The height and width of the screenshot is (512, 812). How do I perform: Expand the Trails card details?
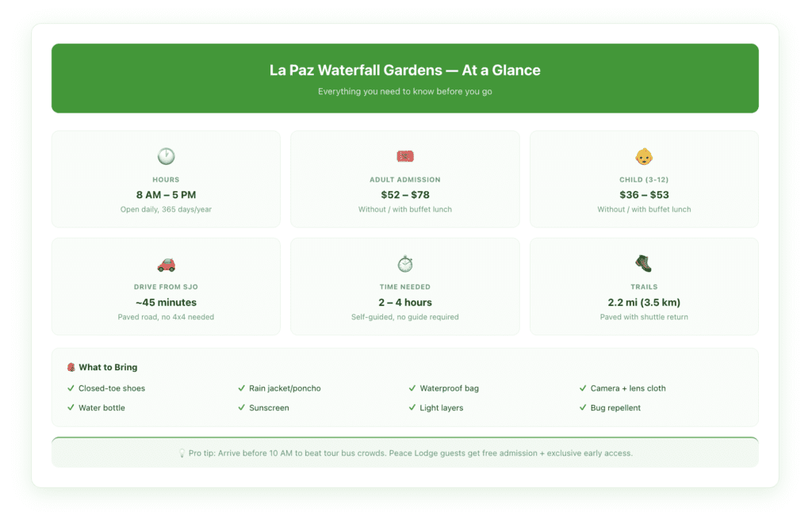(x=644, y=286)
